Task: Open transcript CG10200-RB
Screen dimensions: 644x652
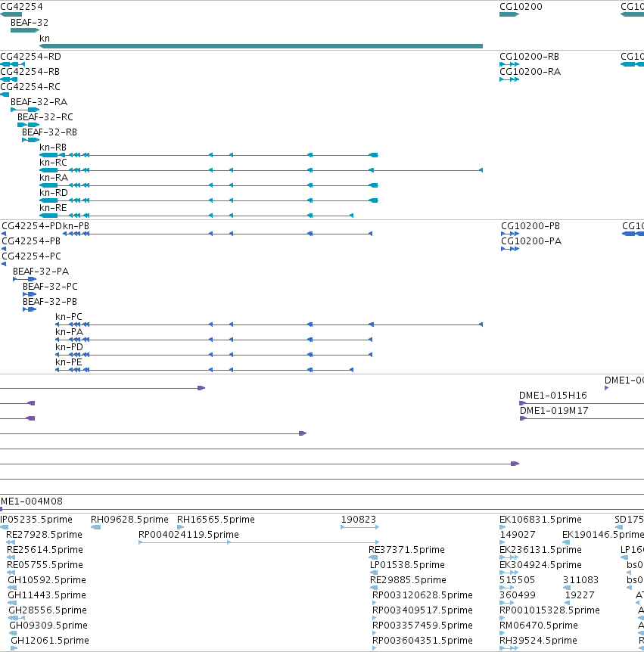Action: 529,57
